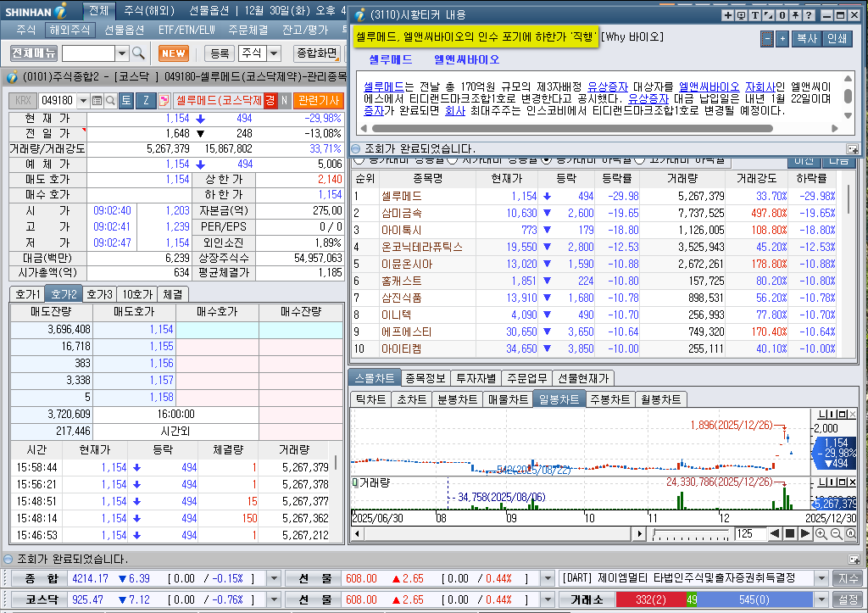868x613 pixels.
Task: Select first radio button in ranking panel
Action: (x=359, y=160)
